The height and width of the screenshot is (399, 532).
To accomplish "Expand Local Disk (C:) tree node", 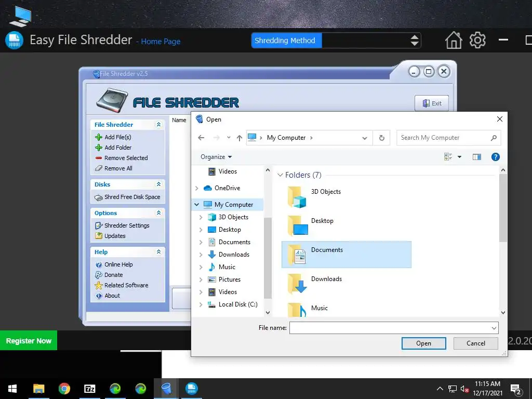I will click(x=201, y=304).
